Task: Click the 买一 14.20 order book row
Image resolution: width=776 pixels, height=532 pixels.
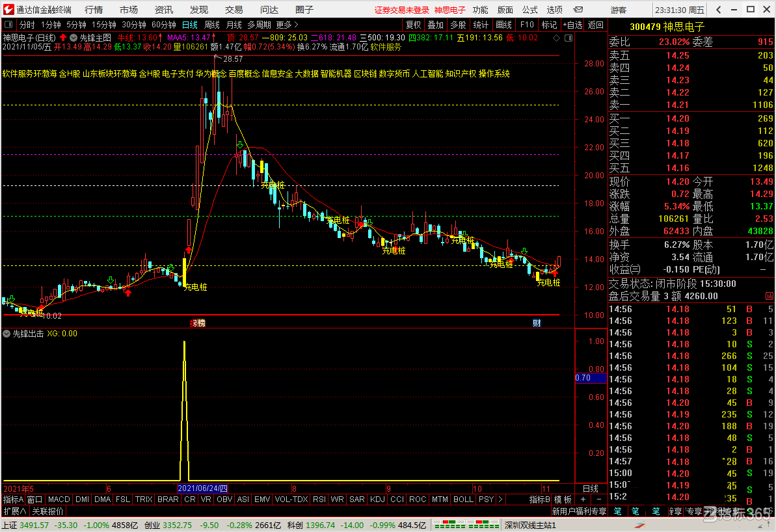Action: click(691, 118)
